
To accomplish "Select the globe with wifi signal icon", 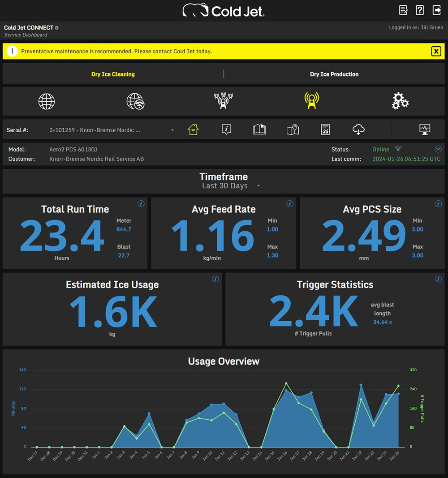I will click(135, 101).
